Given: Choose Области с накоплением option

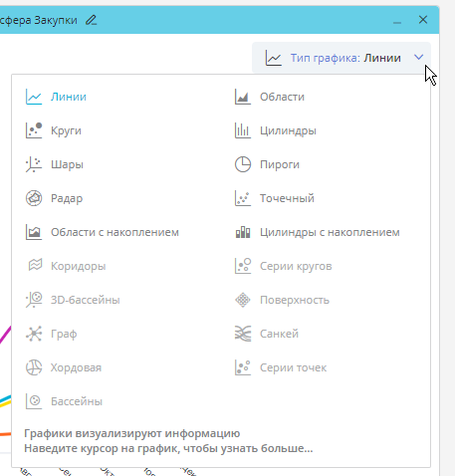Looking at the screenshot, I should click(x=103, y=232).
